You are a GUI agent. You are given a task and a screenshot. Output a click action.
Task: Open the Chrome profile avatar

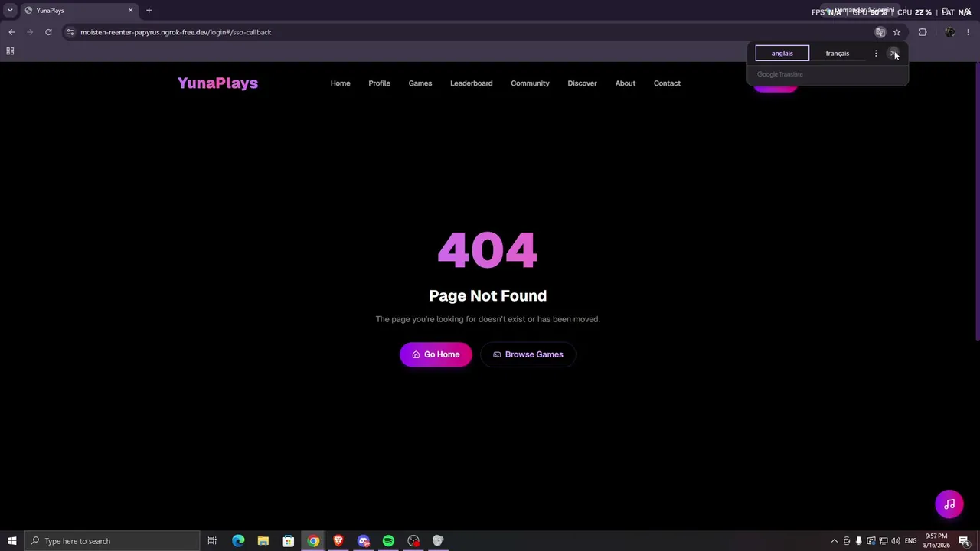949,32
